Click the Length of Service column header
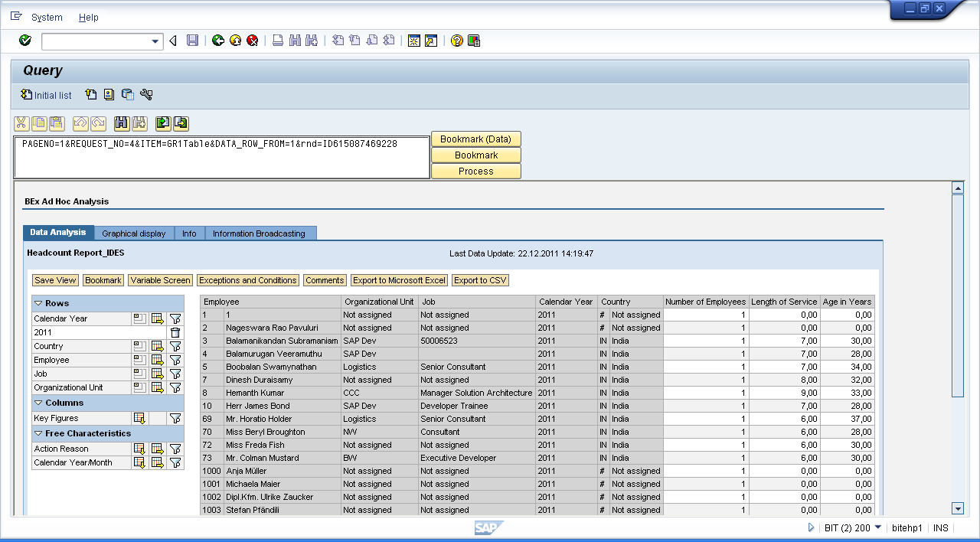Viewport: 980px width, 542px height. 784,302
